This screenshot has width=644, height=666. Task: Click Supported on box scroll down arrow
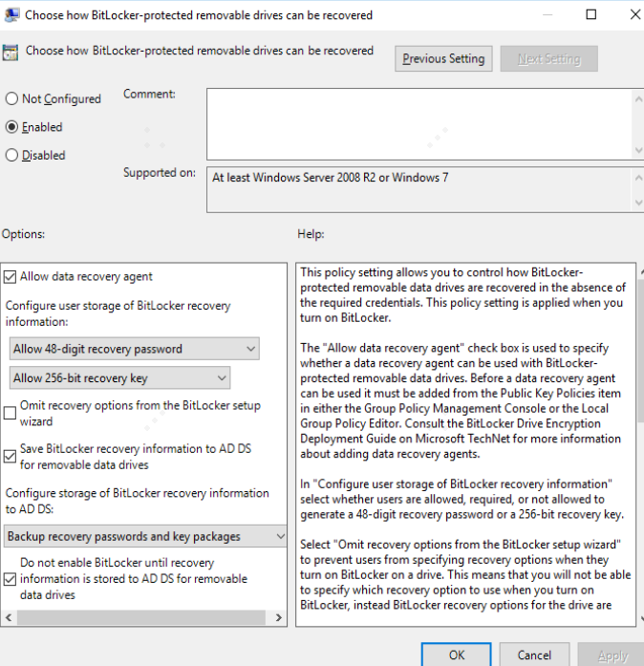pos(638,203)
